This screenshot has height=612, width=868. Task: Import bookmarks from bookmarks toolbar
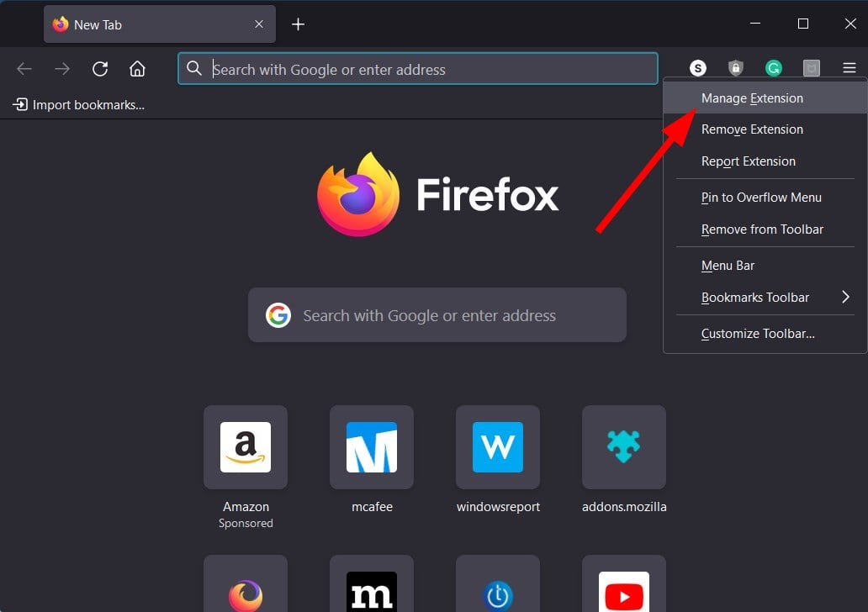pyautogui.click(x=78, y=104)
